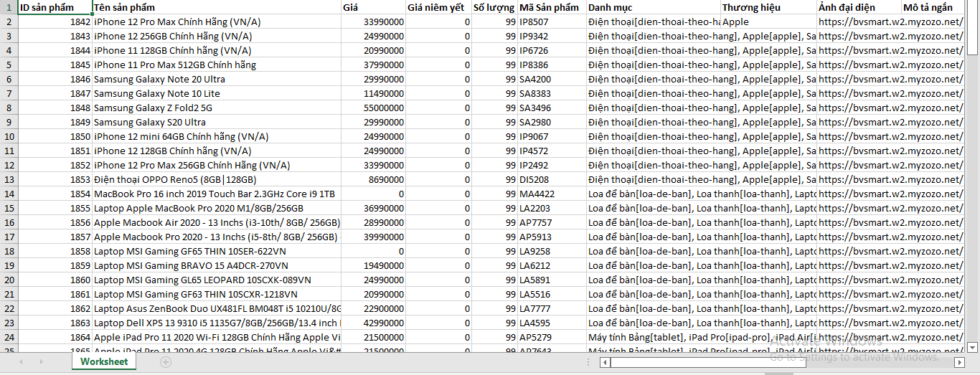Select the 'Ảnh đại diện' header cell
Image resolution: width=980 pixels, height=375 pixels.
(x=859, y=7)
